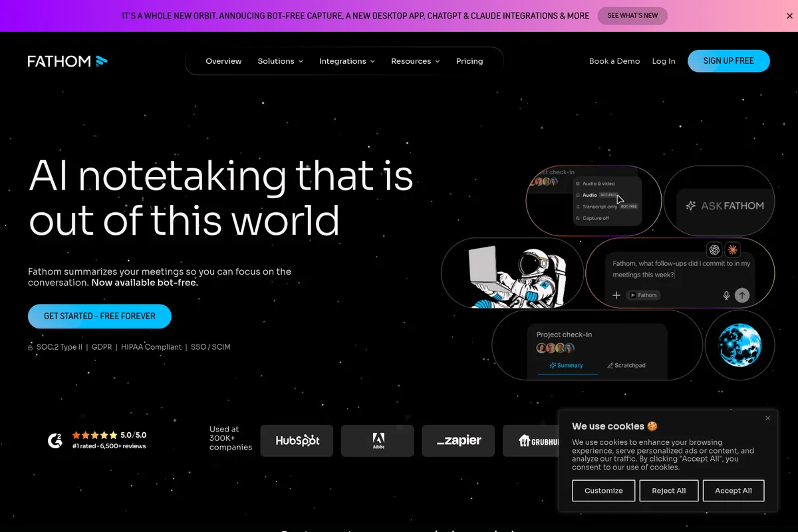The width and height of the screenshot is (798, 532).
Task: Click 'Used at 300K+ companies' text
Action: click(230, 438)
